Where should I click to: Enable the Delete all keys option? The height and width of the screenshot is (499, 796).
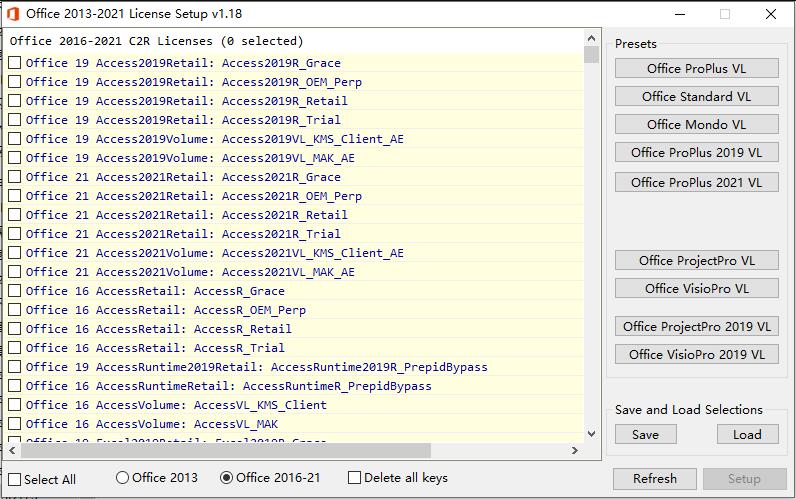354,478
